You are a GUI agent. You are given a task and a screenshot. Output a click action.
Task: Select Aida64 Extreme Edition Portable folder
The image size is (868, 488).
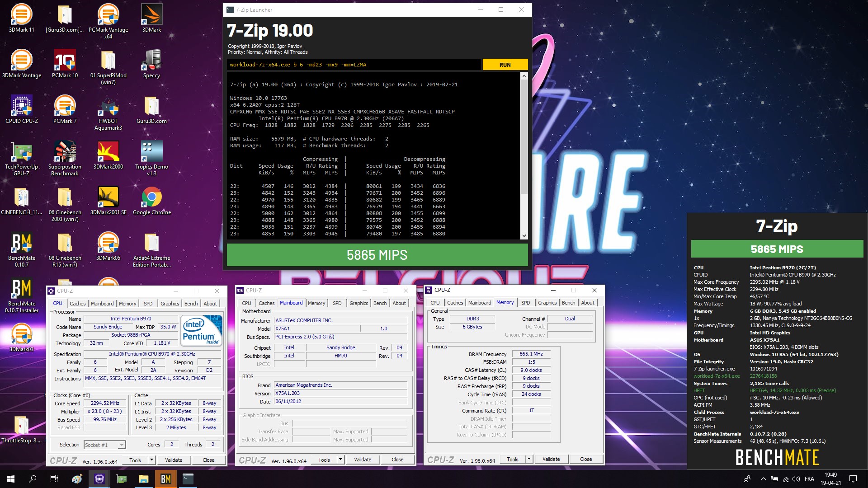151,249
